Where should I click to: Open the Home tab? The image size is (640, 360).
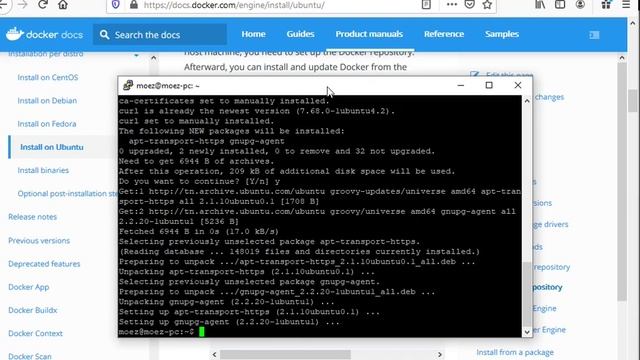click(x=253, y=34)
